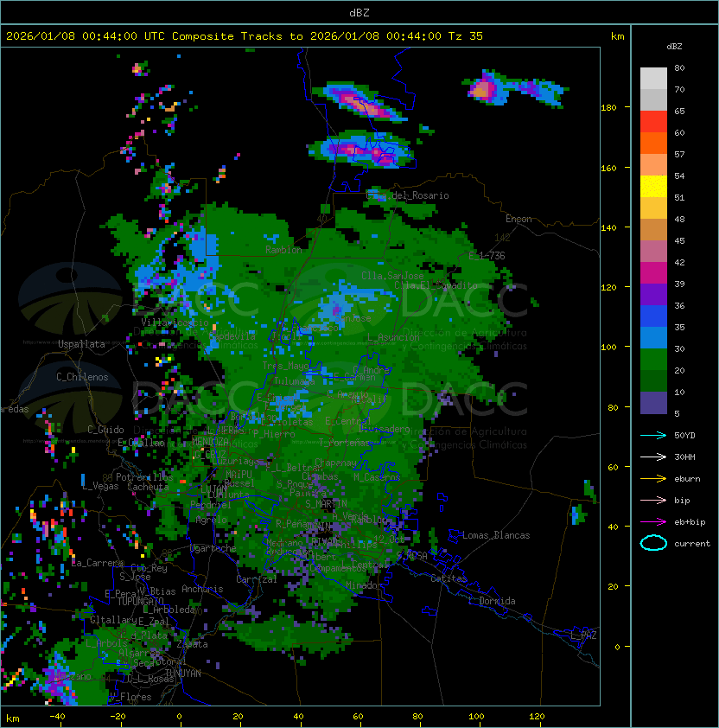Click the 'Chapanay' place label
This screenshot has height=728, width=719.
tap(336, 463)
